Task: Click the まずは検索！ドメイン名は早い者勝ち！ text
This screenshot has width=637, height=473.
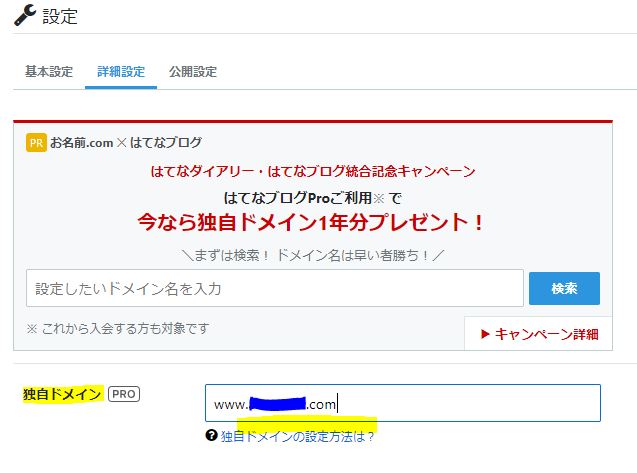Action: coord(313,255)
